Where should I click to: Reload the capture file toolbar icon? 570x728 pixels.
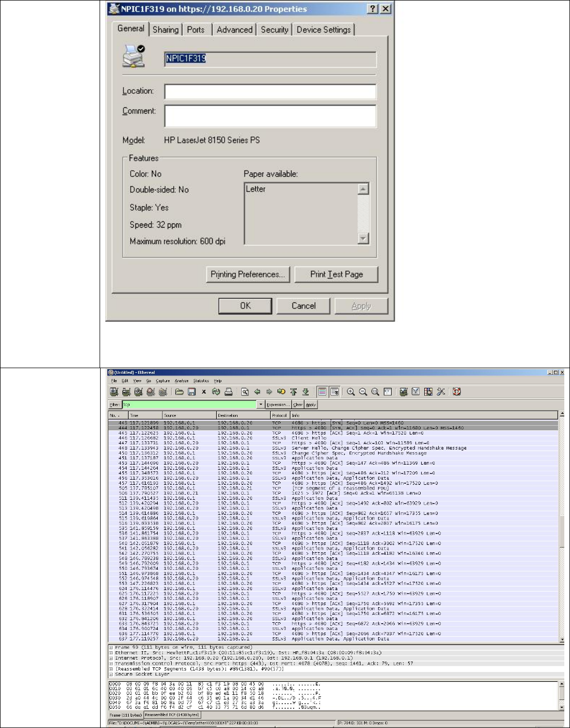coord(216,392)
